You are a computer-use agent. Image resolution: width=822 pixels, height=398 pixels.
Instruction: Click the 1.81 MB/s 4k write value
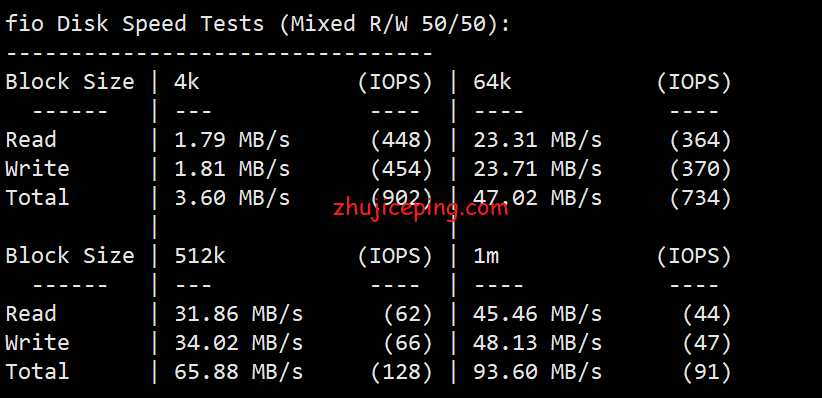coord(232,169)
